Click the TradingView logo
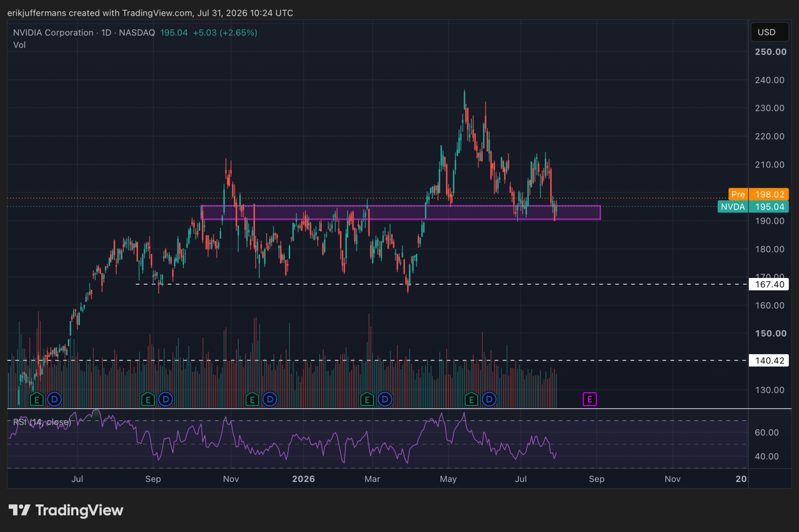The width and height of the screenshot is (799, 532). (66, 510)
